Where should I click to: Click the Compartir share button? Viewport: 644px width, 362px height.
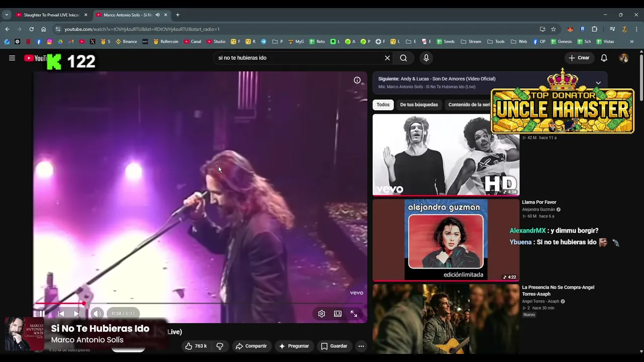[x=251, y=346]
